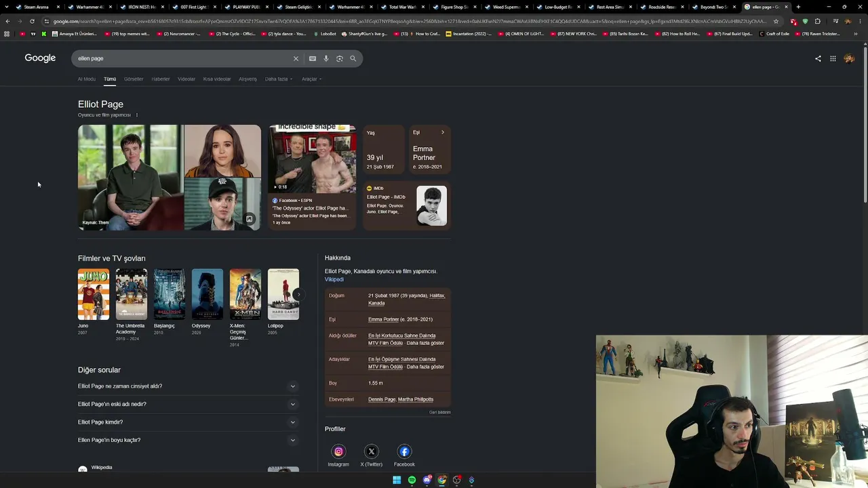Open the Alışveriş tab
This screenshot has height=488, width=868.
tap(248, 79)
